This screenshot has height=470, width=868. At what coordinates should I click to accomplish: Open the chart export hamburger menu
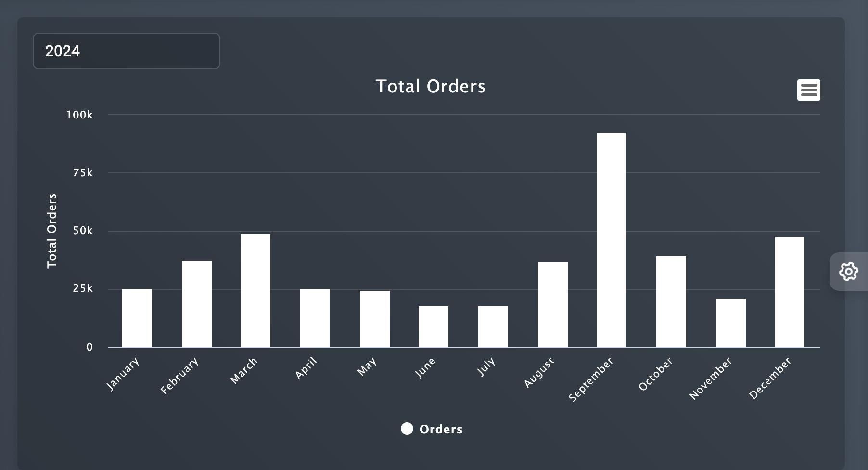coord(809,90)
